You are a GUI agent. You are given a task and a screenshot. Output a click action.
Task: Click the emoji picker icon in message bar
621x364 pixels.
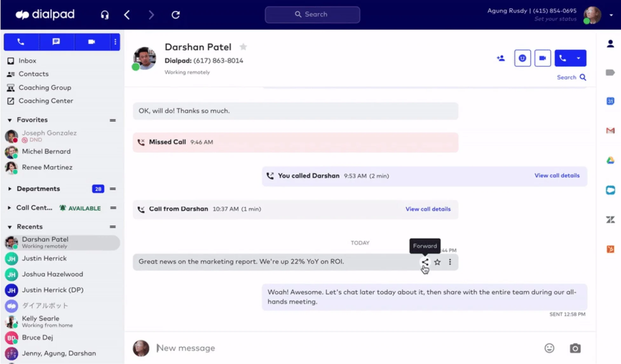(549, 347)
